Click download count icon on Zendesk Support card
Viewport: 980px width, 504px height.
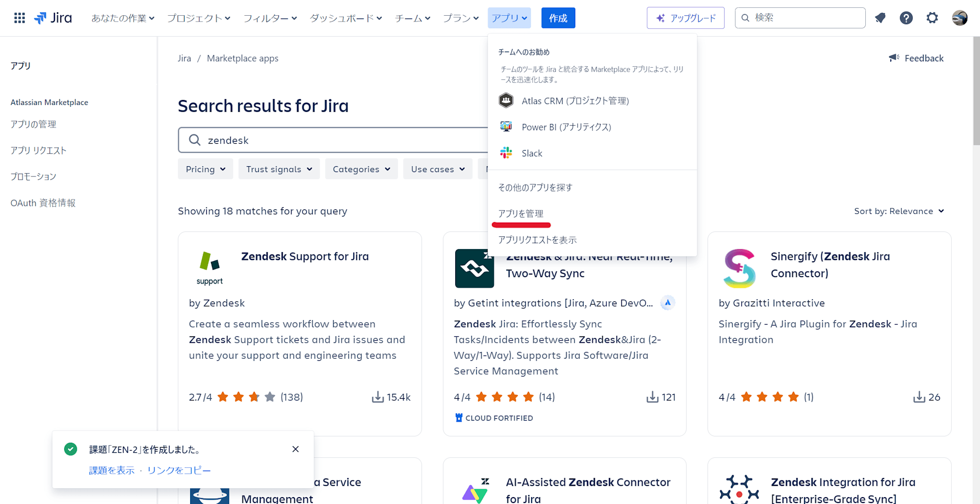coord(378,397)
